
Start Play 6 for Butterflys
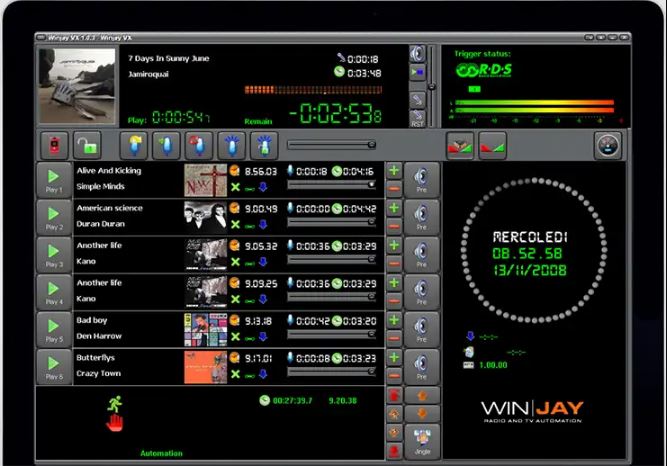point(54,367)
